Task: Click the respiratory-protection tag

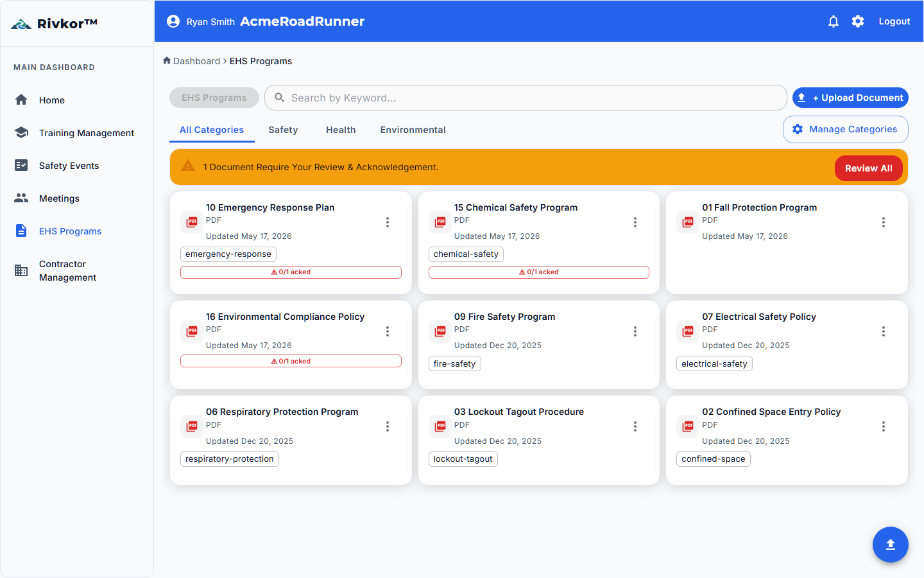Action: [x=230, y=459]
